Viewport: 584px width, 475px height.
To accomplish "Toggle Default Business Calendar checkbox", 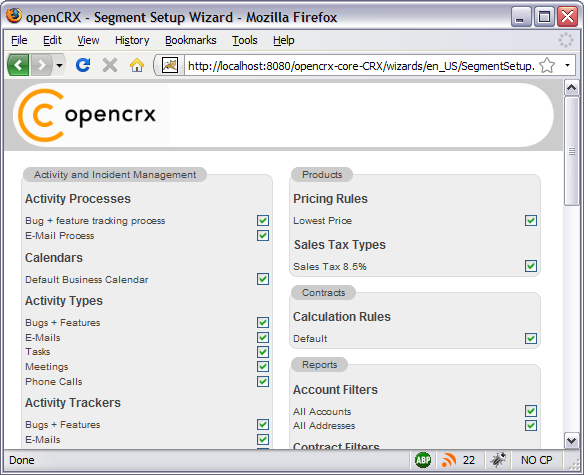I will point(263,279).
